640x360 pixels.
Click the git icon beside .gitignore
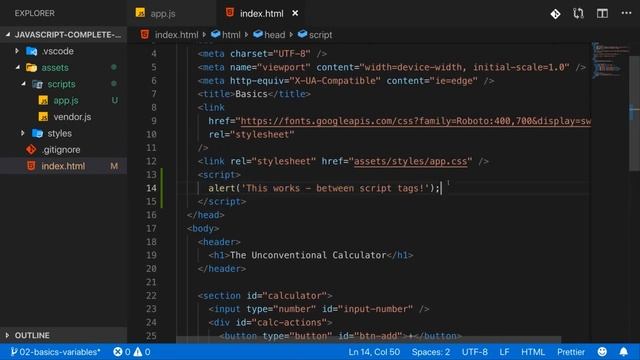click(x=31, y=149)
